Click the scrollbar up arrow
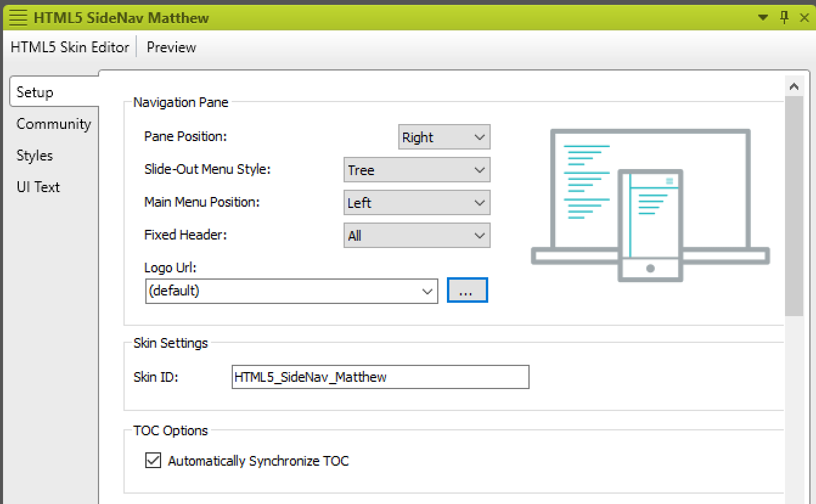This screenshot has width=816, height=504. click(795, 85)
